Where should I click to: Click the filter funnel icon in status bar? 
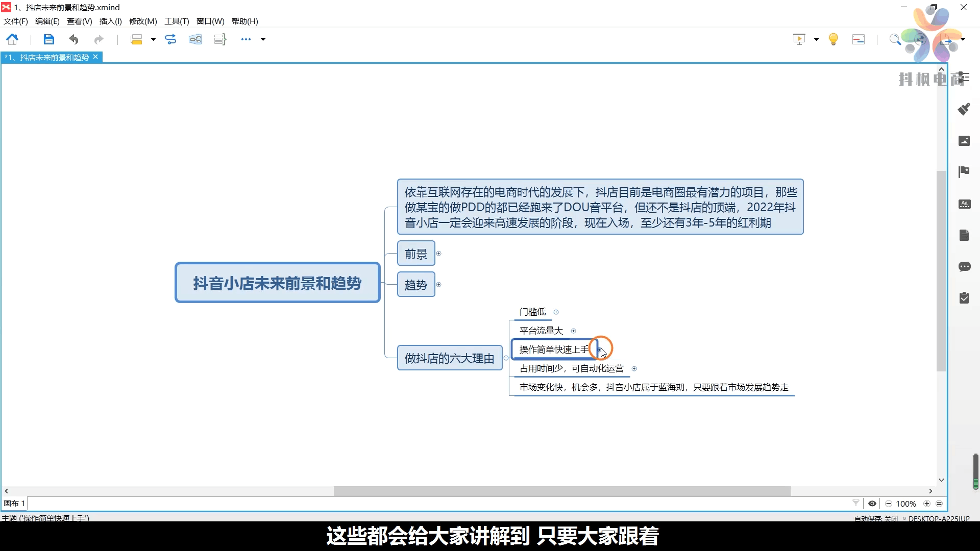pyautogui.click(x=856, y=503)
